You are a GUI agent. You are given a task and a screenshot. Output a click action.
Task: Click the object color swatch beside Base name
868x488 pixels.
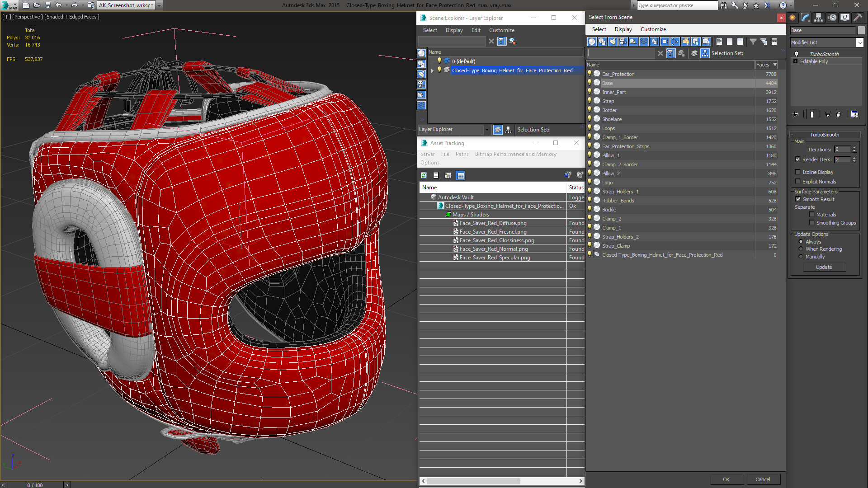click(861, 30)
